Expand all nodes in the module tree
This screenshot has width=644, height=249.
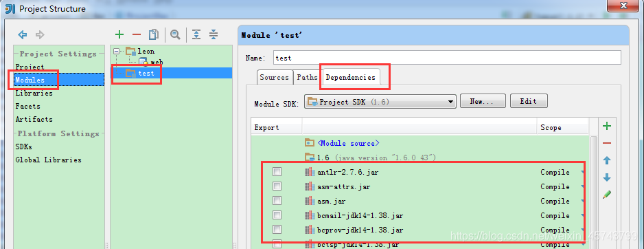(x=197, y=34)
